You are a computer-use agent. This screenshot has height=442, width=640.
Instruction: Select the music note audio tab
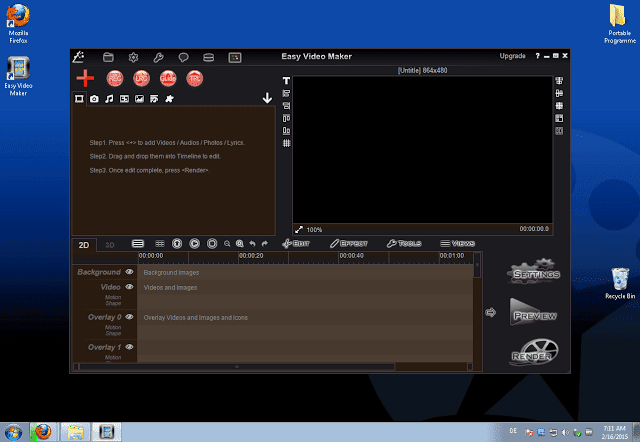click(x=109, y=99)
